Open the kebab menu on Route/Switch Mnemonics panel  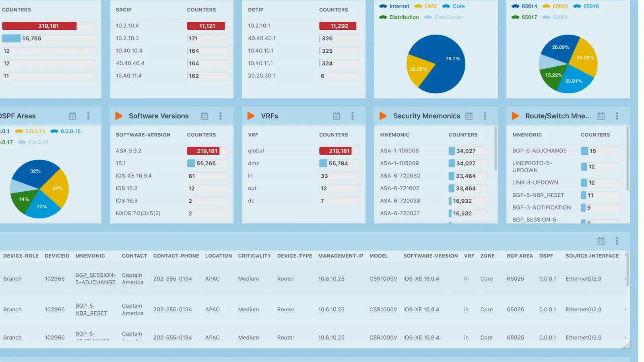pyautogui.click(x=617, y=116)
